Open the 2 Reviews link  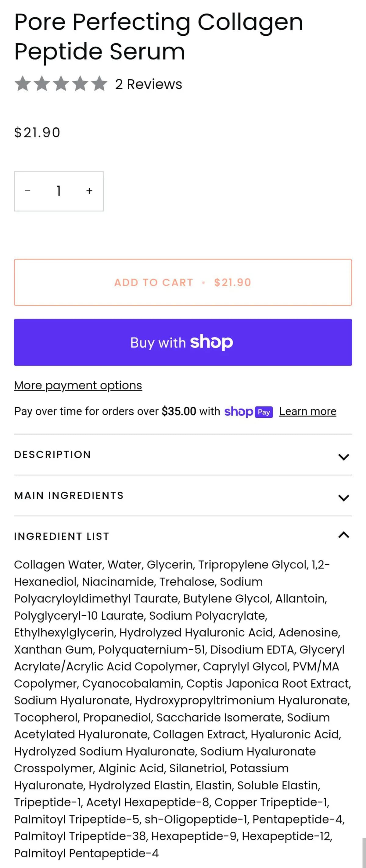[149, 84]
